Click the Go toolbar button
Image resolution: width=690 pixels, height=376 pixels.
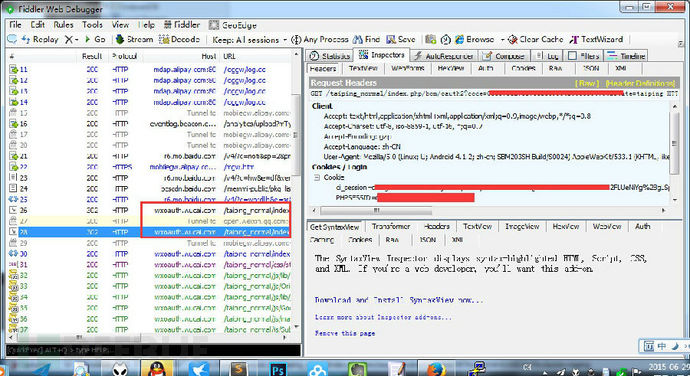95,39
